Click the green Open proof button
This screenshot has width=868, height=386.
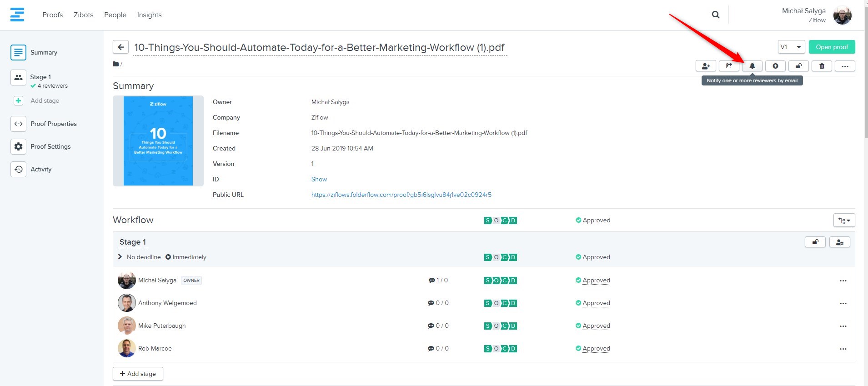click(832, 47)
